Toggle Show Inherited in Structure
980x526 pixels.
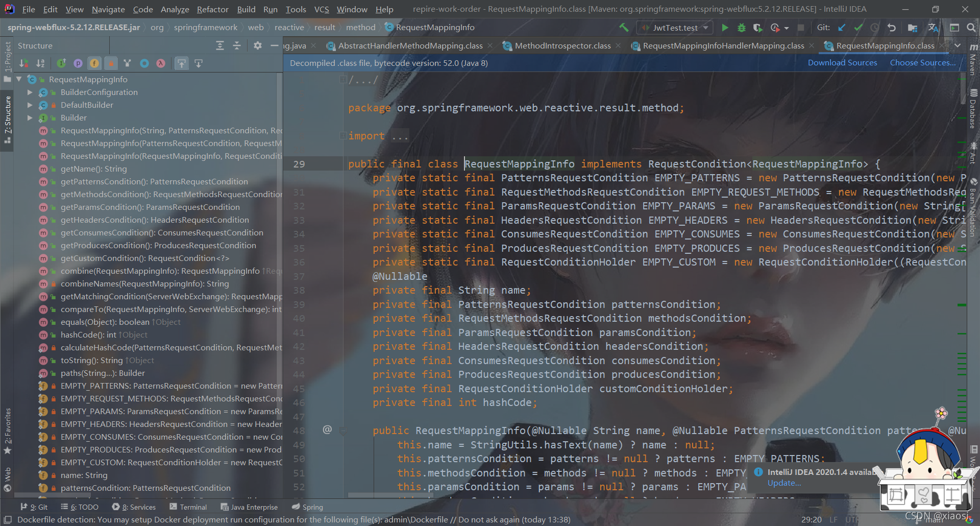pyautogui.click(x=61, y=63)
